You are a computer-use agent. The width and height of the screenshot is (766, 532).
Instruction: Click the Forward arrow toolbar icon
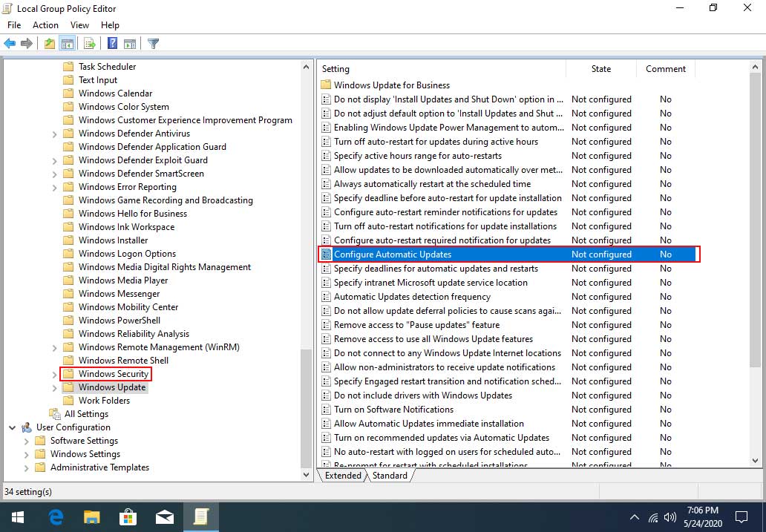27,44
